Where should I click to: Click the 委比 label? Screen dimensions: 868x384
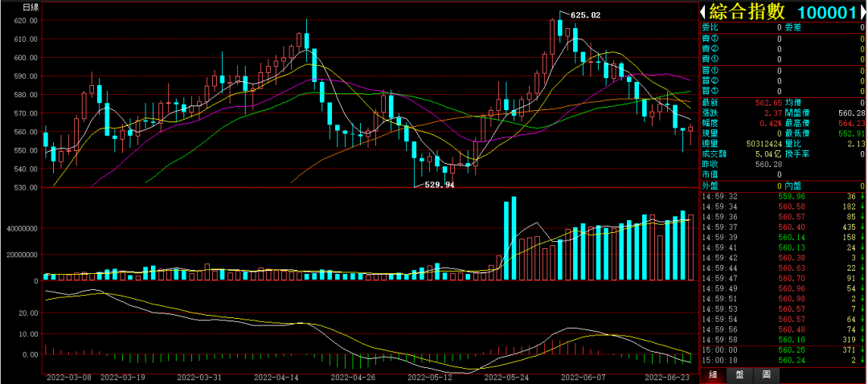710,27
